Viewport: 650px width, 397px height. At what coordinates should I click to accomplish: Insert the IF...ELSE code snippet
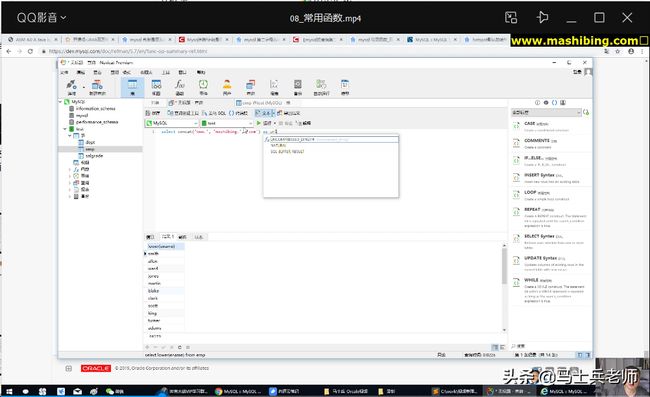pos(550,161)
